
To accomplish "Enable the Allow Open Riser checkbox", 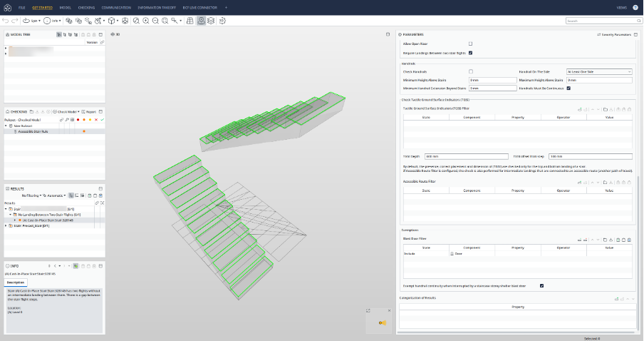I will [470, 44].
